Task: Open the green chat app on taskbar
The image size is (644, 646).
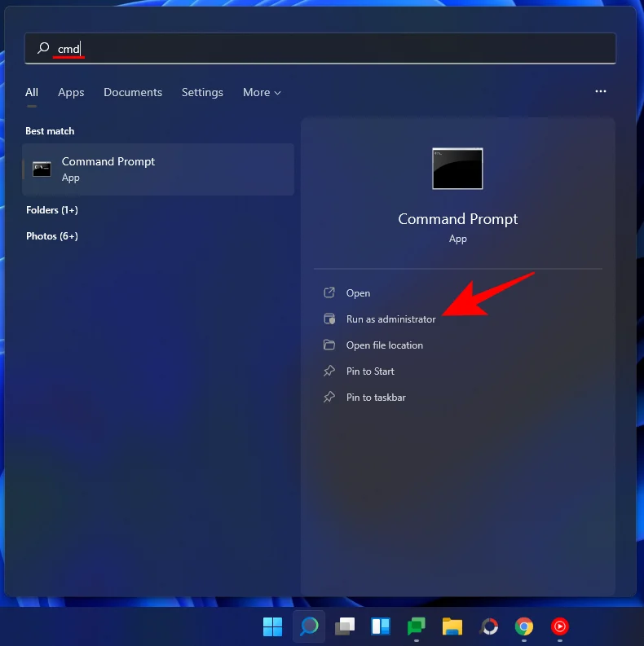Action: pyautogui.click(x=417, y=626)
